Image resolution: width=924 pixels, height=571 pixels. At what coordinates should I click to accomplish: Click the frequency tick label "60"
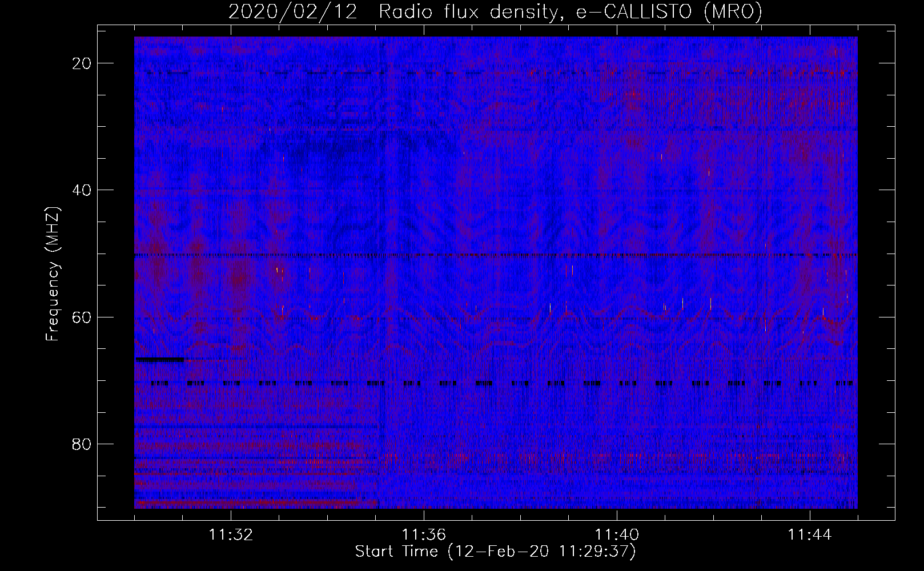82,317
